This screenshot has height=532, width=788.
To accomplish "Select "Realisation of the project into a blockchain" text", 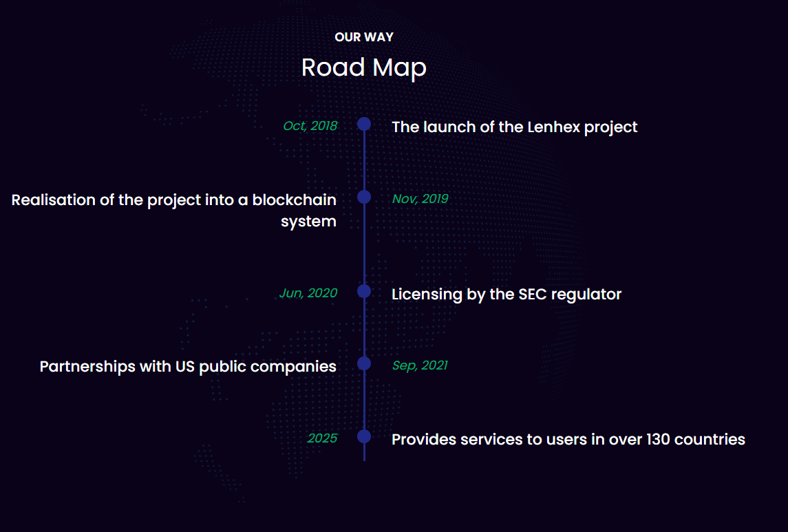I will [x=174, y=200].
